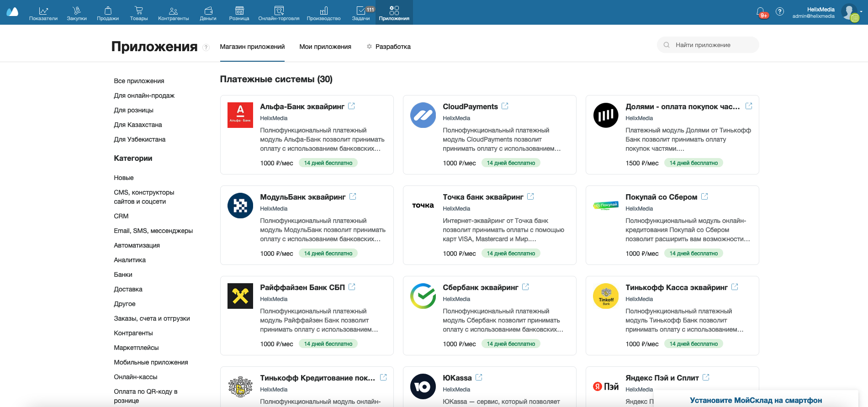Open Задачи with 111 badge
Viewport: 868px width, 407px height.
(361, 13)
